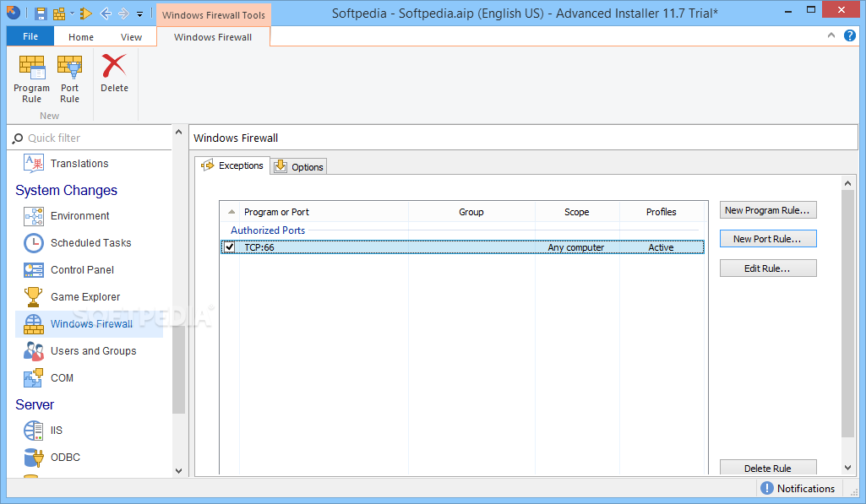The image size is (866, 504).
Task: Sort by the Profiles column header
Action: tap(661, 212)
